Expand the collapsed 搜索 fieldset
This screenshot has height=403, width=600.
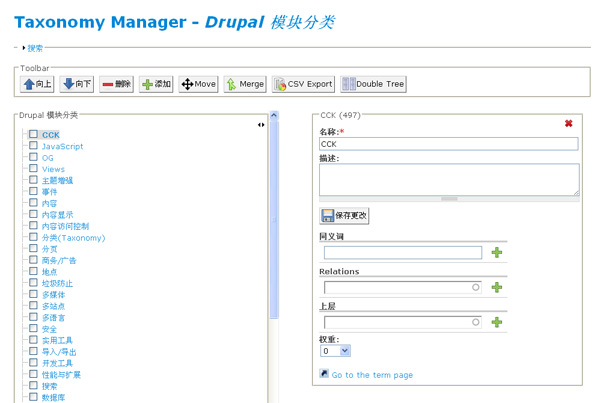[35, 48]
